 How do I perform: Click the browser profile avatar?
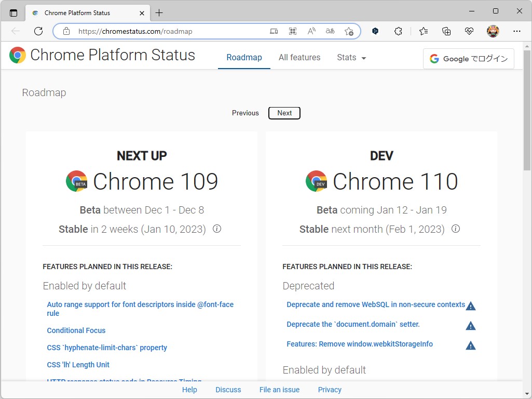click(493, 31)
